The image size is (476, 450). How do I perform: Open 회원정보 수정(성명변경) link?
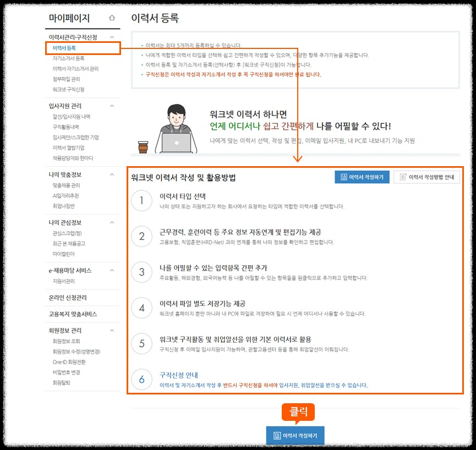click(x=76, y=352)
